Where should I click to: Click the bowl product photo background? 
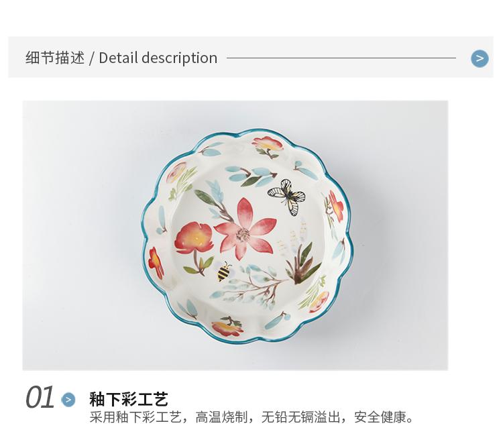pos(80,235)
